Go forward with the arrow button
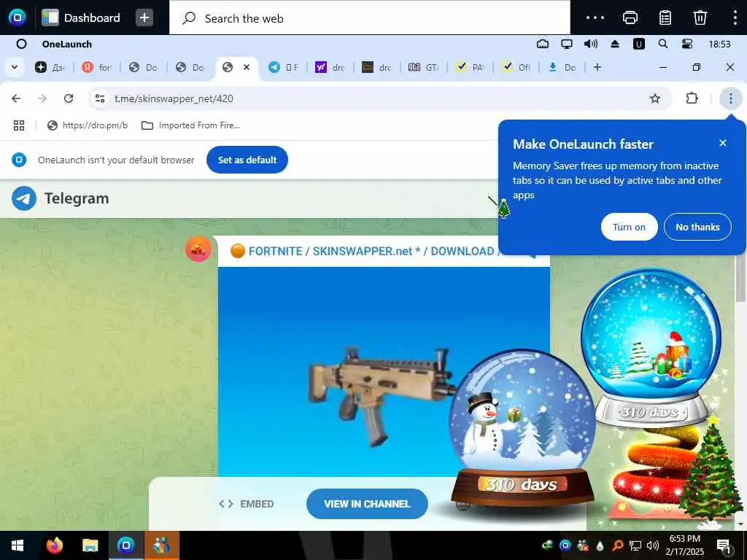The width and height of the screenshot is (747, 560). click(x=42, y=98)
